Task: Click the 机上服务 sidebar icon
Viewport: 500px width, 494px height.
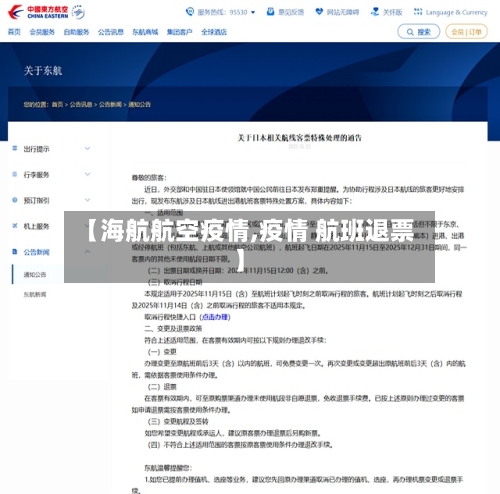Action: click(x=15, y=226)
